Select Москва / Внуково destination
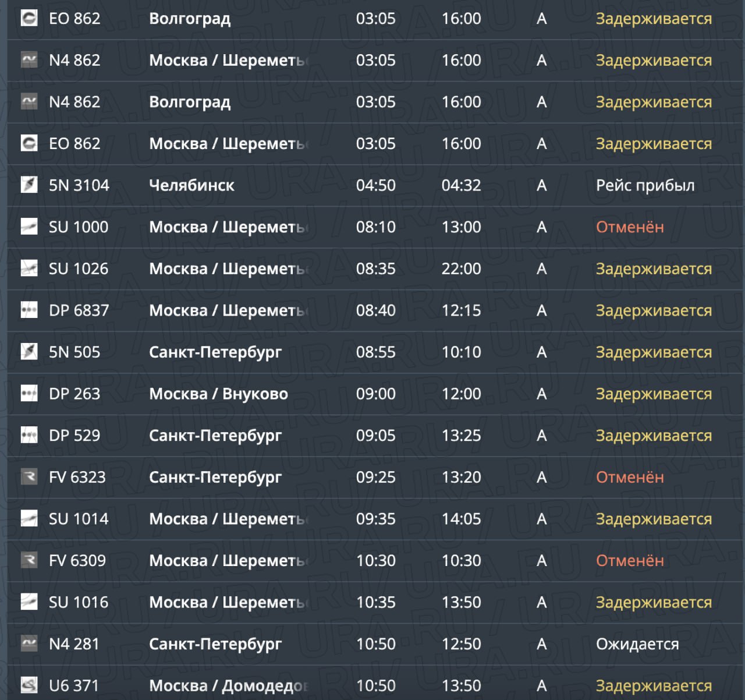Screen dimensions: 745x700 point(218,394)
